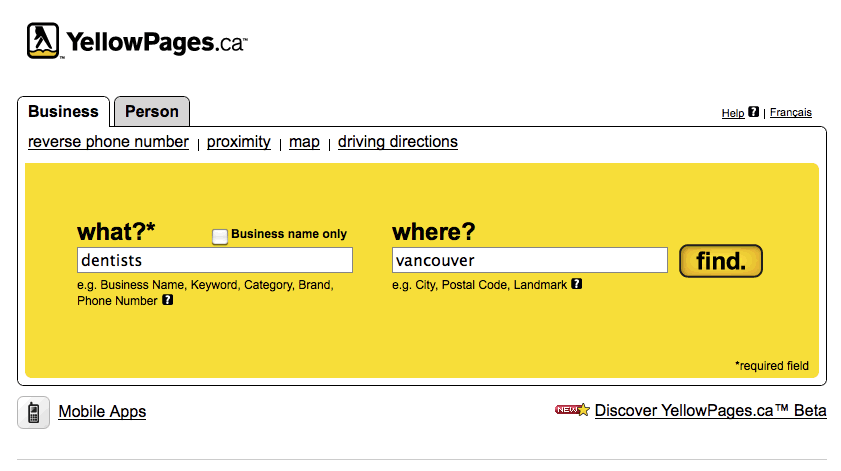Open the Help link
841x471 pixels.
pos(733,113)
